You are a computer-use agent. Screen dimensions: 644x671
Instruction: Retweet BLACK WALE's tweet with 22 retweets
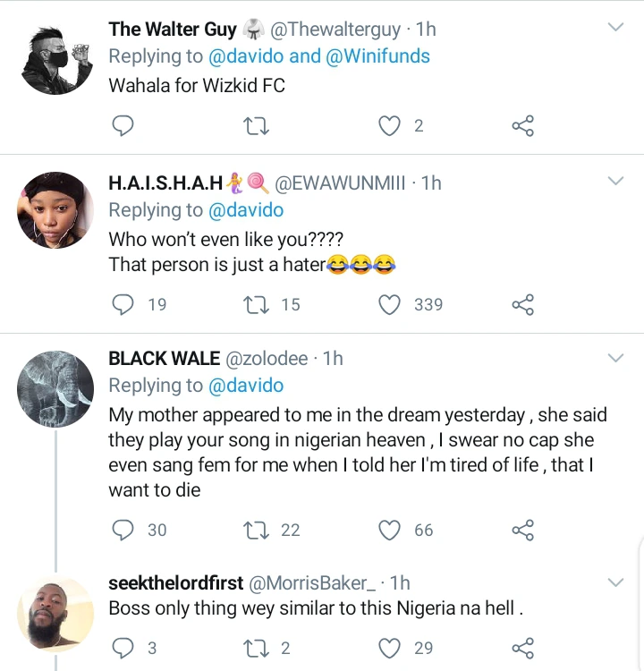pos(257,531)
